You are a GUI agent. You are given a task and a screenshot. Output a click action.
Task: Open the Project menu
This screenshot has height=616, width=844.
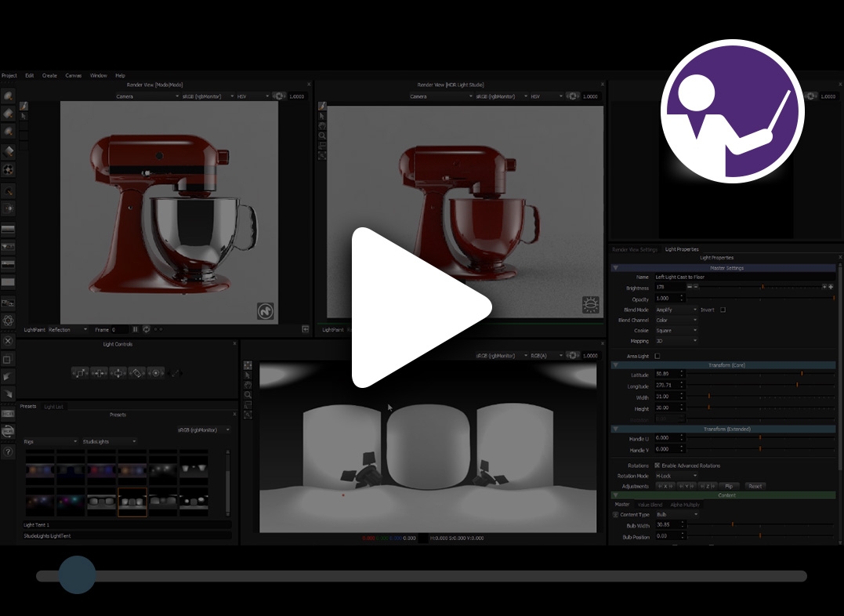[x=9, y=75]
